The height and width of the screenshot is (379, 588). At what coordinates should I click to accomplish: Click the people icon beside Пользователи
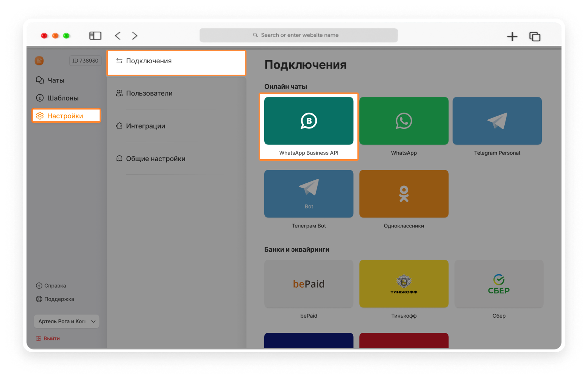click(x=119, y=93)
